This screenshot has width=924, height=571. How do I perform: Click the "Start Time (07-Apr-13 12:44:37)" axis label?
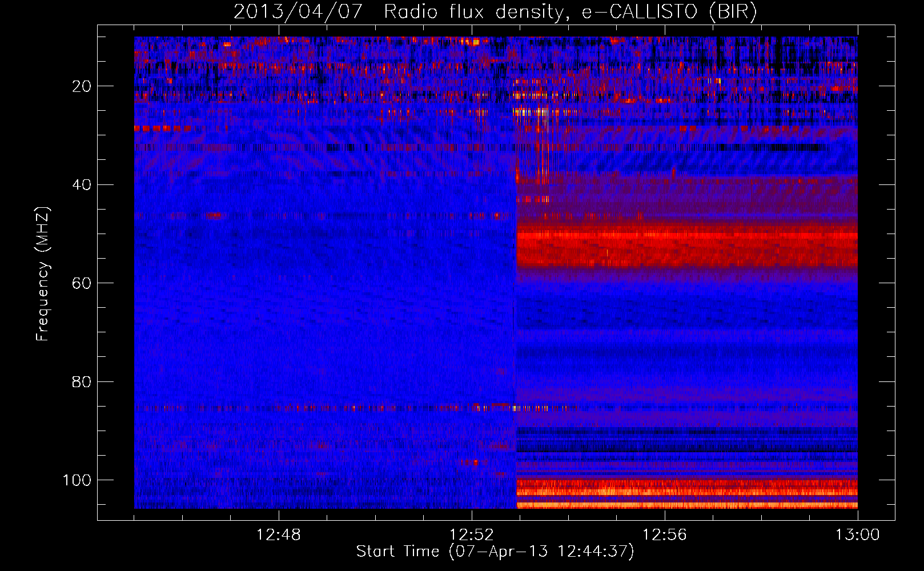(495, 552)
